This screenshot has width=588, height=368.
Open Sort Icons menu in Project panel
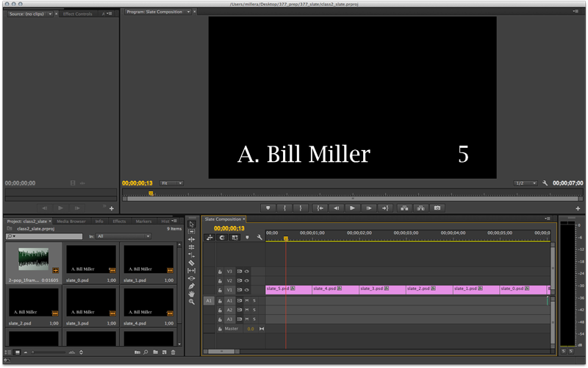click(x=81, y=353)
